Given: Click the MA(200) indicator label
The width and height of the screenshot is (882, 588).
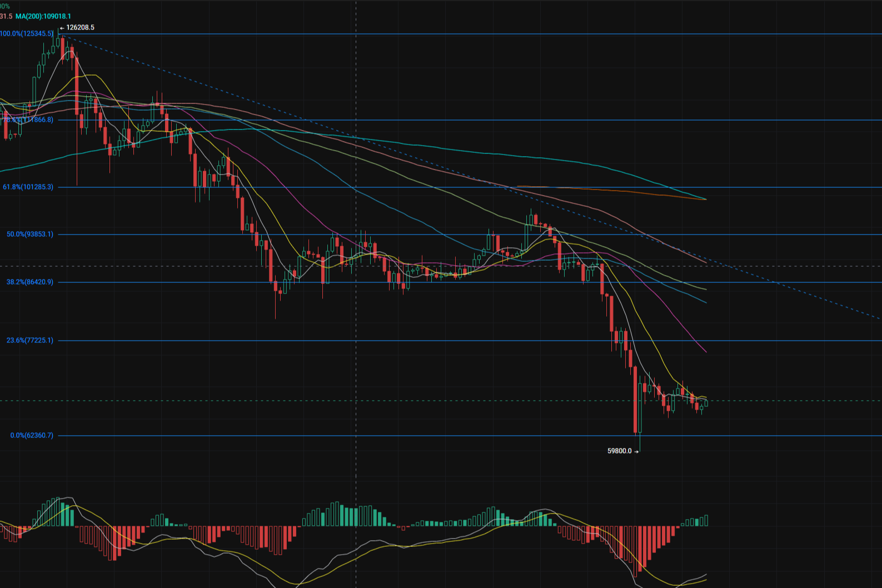Looking at the screenshot, I should coord(43,17).
